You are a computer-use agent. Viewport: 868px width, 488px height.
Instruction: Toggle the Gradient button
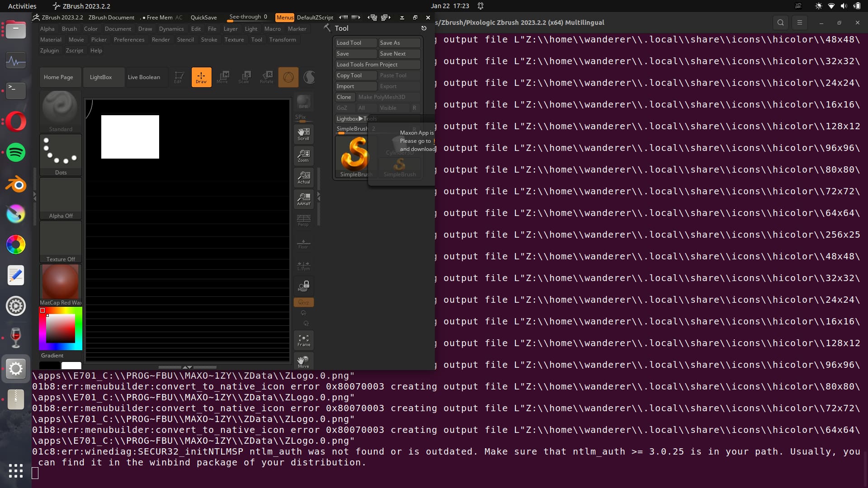pyautogui.click(x=52, y=356)
